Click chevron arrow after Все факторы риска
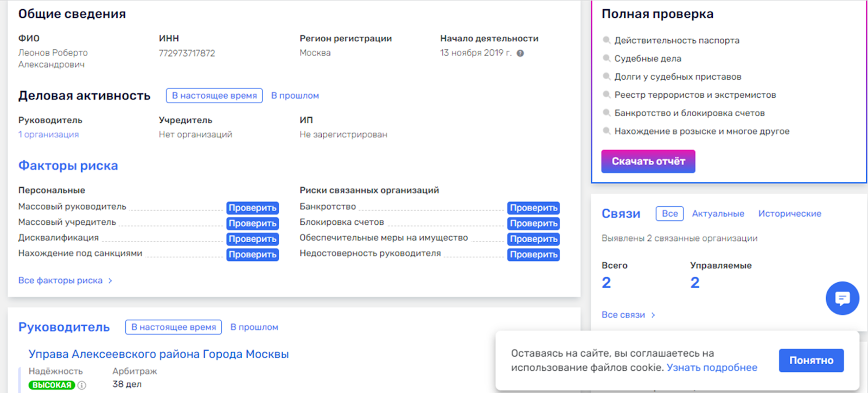 (x=110, y=281)
